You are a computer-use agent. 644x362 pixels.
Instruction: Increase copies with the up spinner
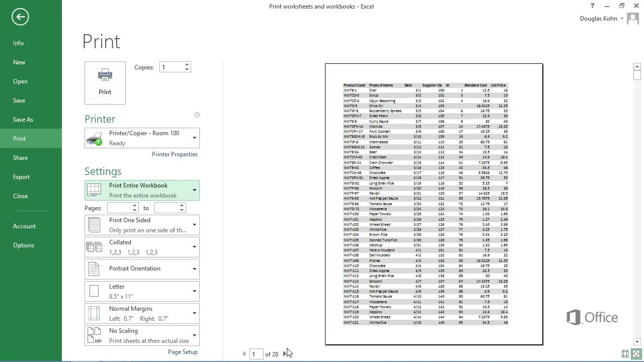[187, 64]
